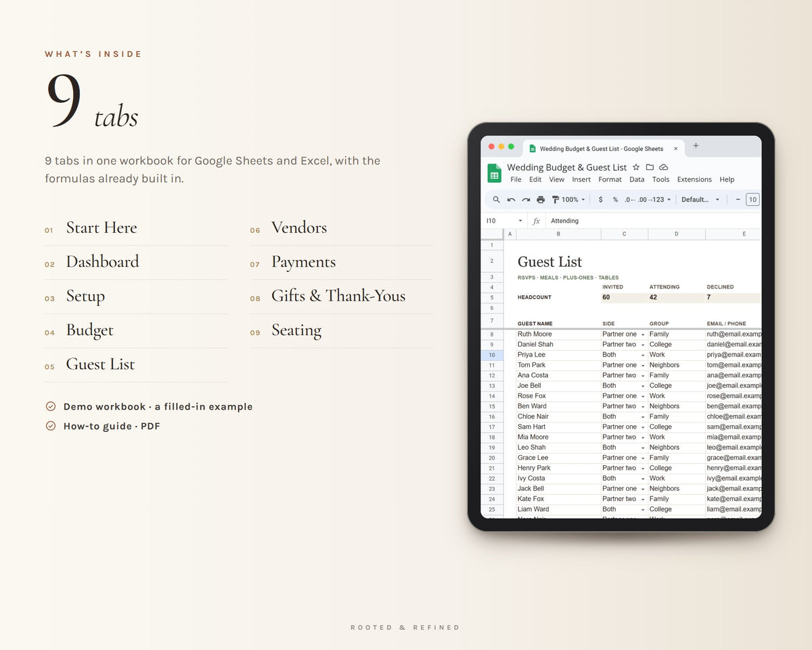Select column C header

[625, 234]
